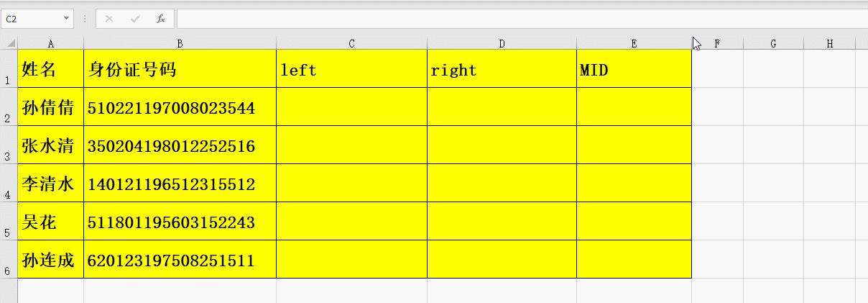868x303 pixels.
Task: Click the "right" header cell
Action: (502, 70)
